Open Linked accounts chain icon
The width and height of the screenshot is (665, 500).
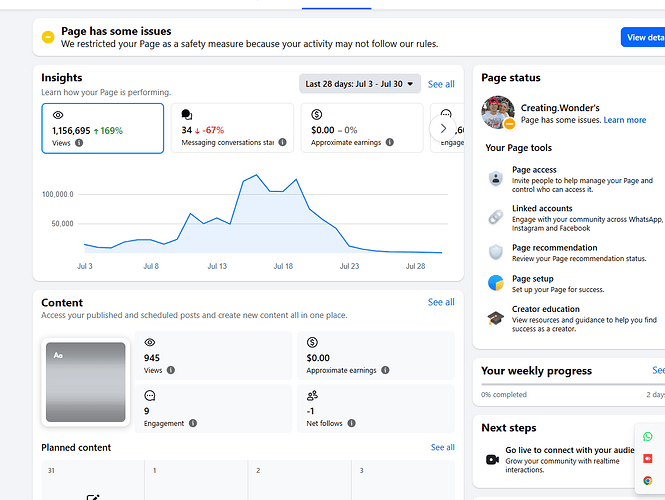pos(495,217)
